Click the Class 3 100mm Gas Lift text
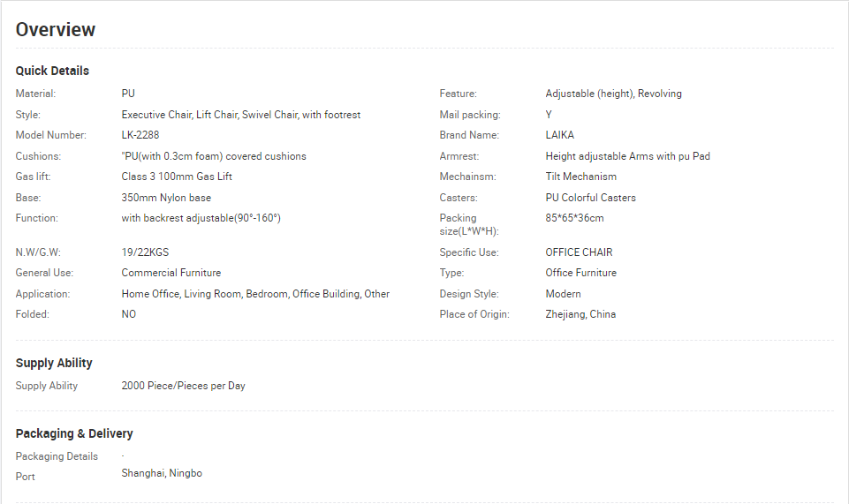Viewport: 849px width, 504px height. click(177, 177)
